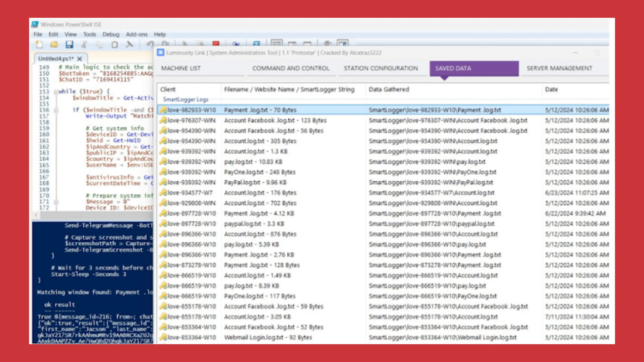This screenshot has width=644, height=362.
Task: Collapse the while loop fold at line 153
Action: pyautogui.click(x=56, y=92)
